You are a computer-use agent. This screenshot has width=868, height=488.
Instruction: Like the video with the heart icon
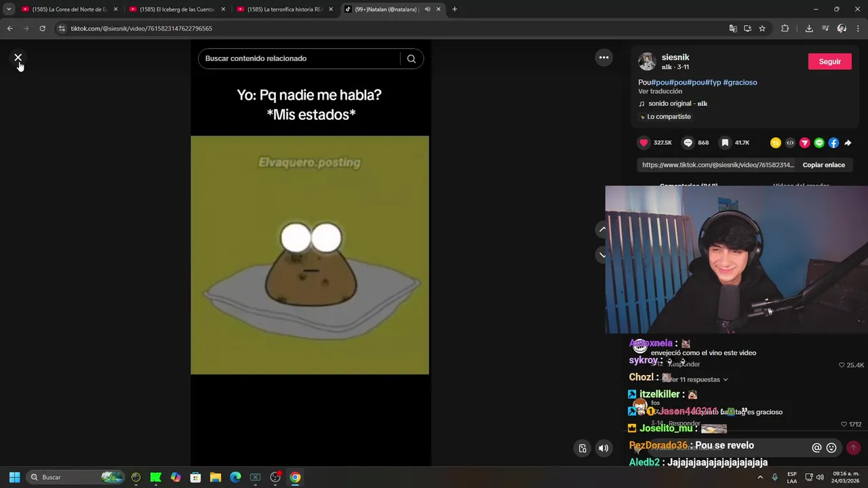(644, 142)
